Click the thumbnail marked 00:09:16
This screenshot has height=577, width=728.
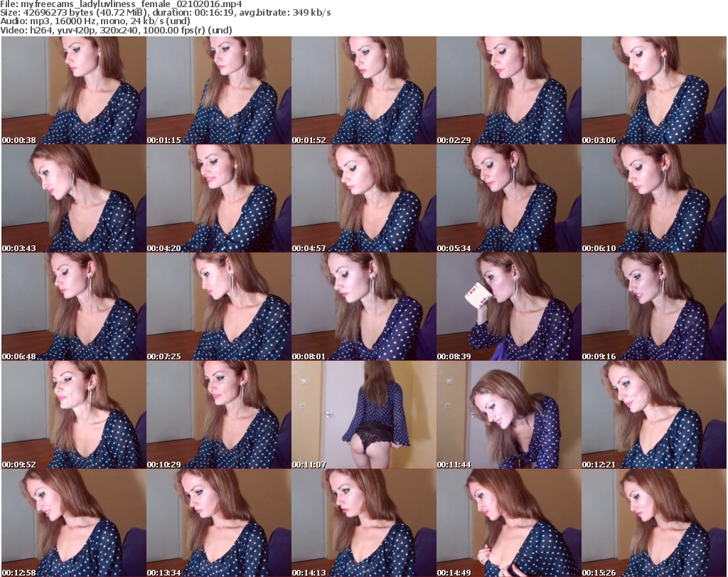pyautogui.click(x=654, y=307)
